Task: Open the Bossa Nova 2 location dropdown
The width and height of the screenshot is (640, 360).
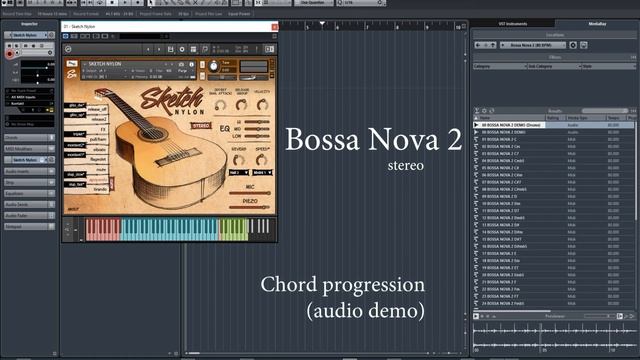Action: 533,45
